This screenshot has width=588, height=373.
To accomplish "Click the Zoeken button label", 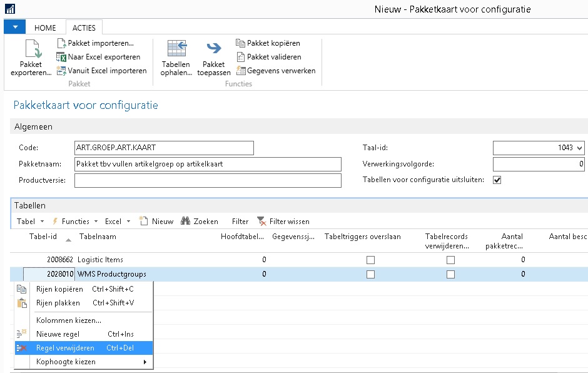I will click(x=206, y=222).
